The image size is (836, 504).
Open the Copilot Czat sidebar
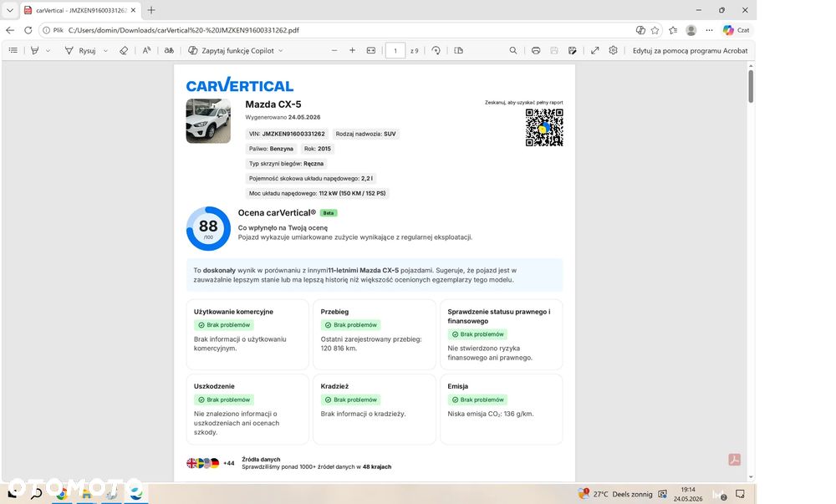[737, 30]
